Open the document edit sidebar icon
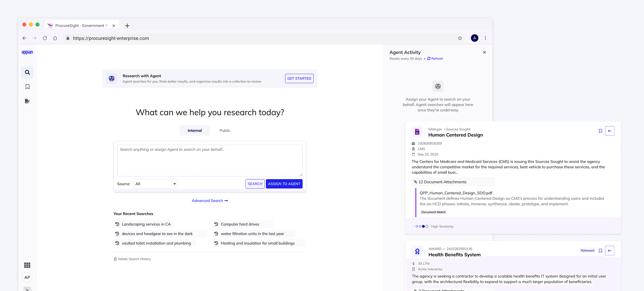This screenshot has width=644, height=291. pyautogui.click(x=27, y=101)
